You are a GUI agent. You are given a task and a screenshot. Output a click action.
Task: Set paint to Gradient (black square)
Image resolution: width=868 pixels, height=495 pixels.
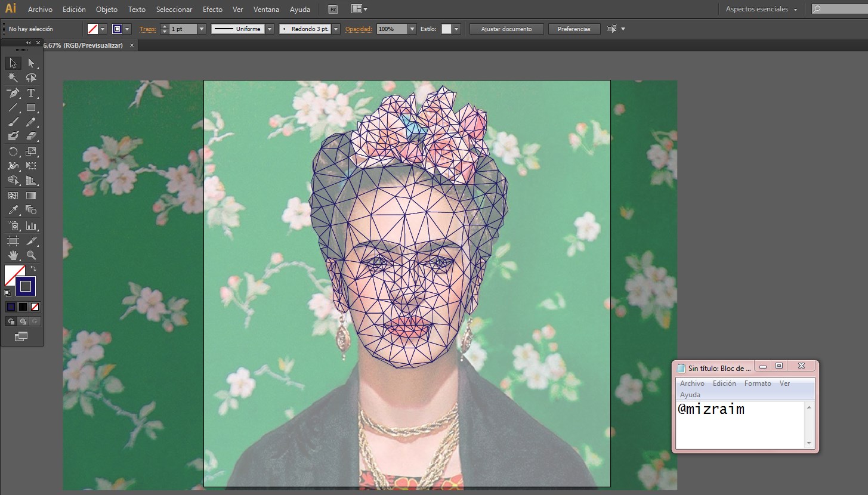coord(23,307)
